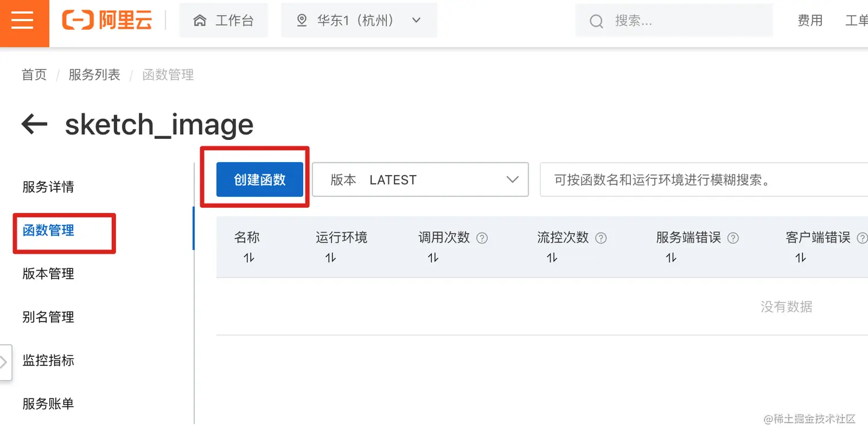Sort the table by 服务端错误 column
Viewport: 868px width, 437px height.
click(671, 258)
